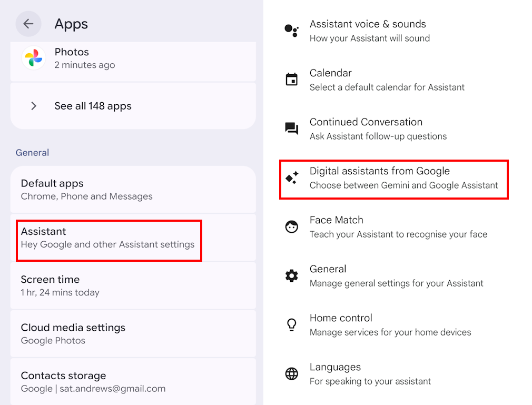
Task: Tap the Languages globe icon
Action: tap(291, 374)
